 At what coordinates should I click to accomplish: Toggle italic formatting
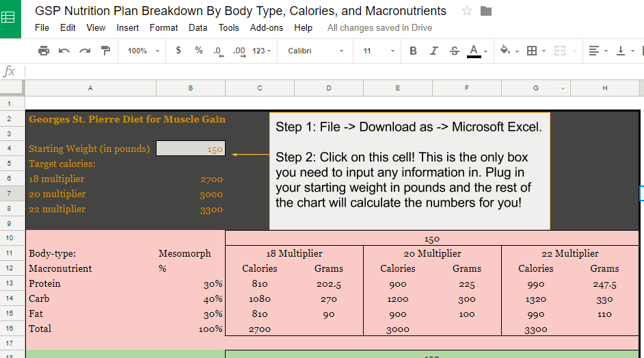(x=433, y=51)
